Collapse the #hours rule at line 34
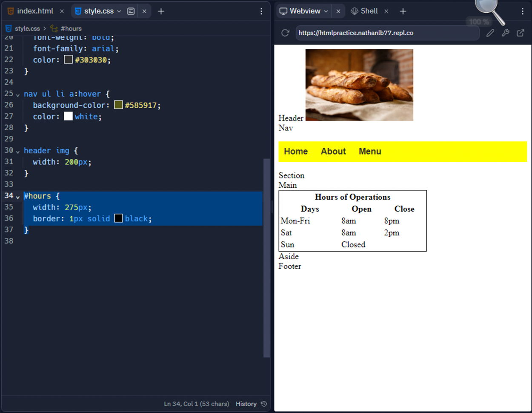Image resolution: width=532 pixels, height=413 pixels. [18, 197]
